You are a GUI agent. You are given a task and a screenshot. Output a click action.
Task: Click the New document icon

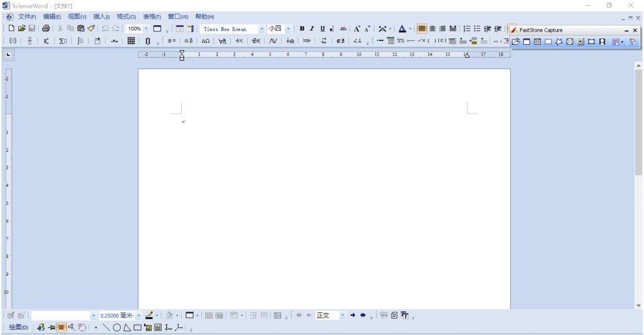pyautogui.click(x=12, y=29)
